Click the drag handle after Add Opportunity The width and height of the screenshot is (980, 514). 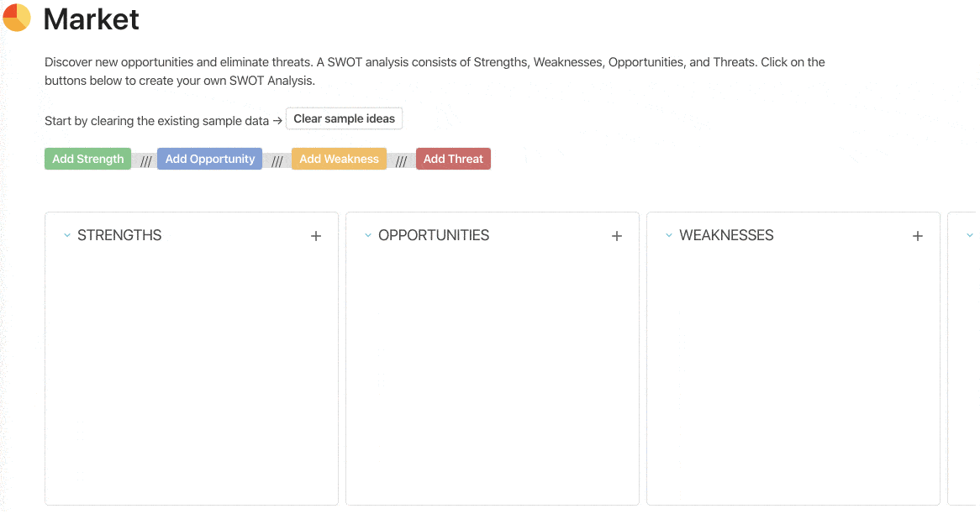[x=277, y=159]
